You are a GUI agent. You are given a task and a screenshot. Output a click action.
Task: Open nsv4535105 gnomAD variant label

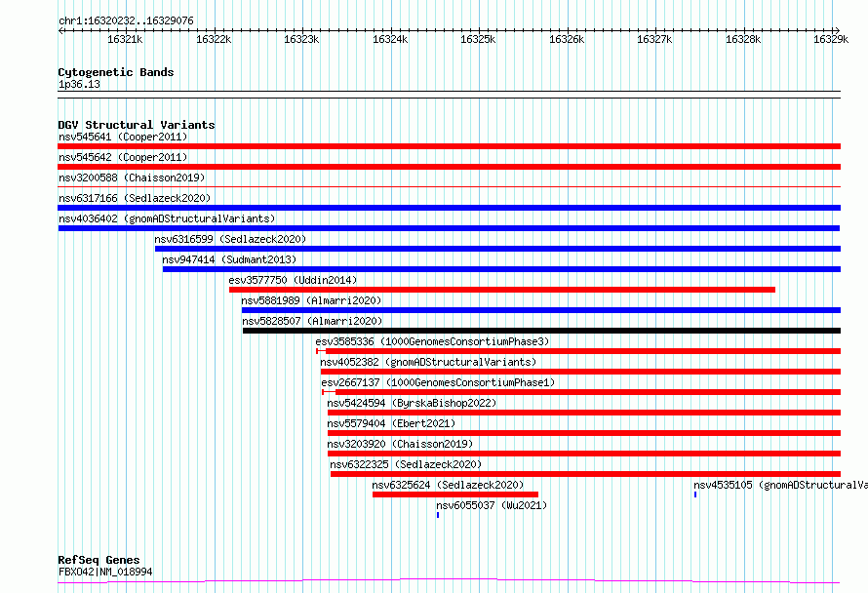pos(780,485)
